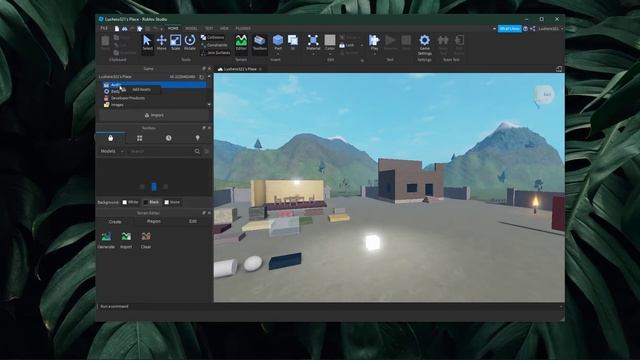This screenshot has height=360, width=640.
Task: Click the share icon near username
Action: coord(533,29)
